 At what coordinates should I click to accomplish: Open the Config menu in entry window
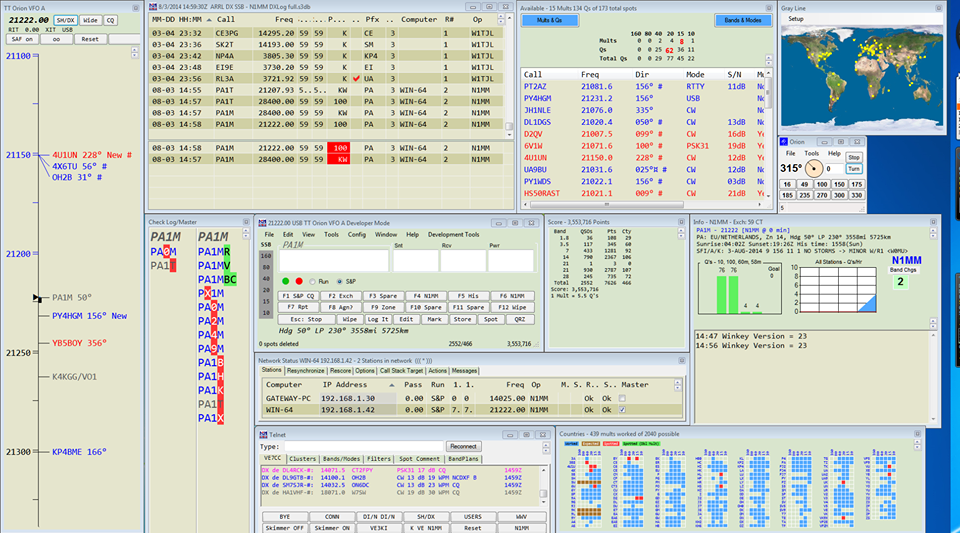click(x=356, y=234)
